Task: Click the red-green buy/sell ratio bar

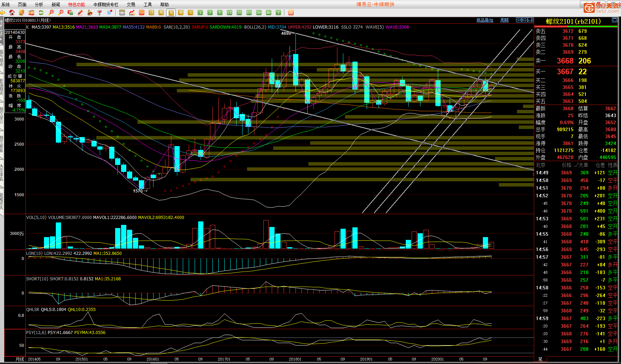Action: [576, 26]
